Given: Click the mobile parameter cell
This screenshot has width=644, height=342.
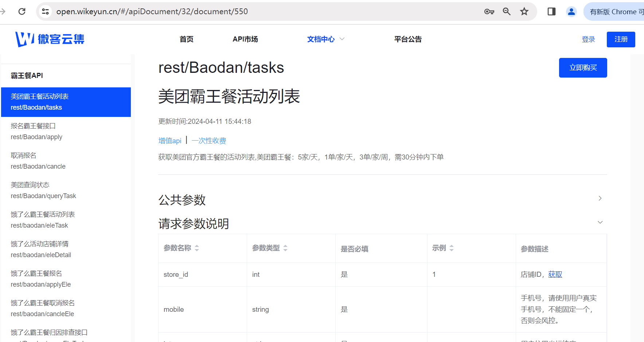Looking at the screenshot, I should tap(203, 310).
